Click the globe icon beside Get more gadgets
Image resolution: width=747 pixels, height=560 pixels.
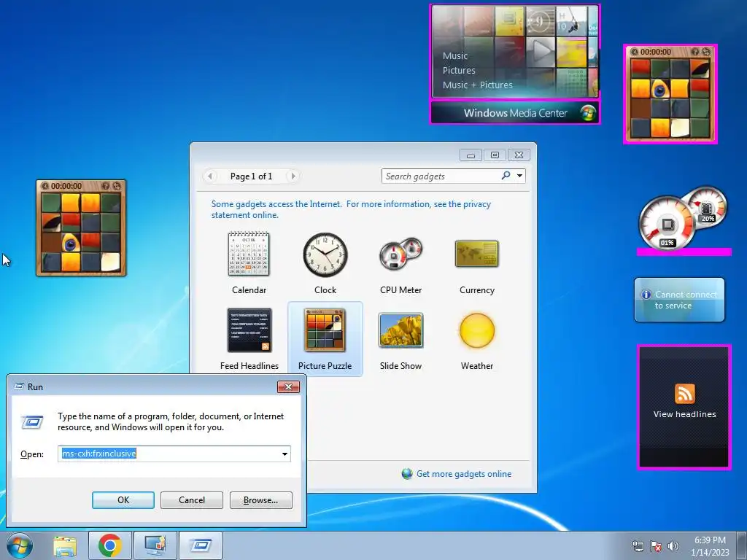[407, 474]
